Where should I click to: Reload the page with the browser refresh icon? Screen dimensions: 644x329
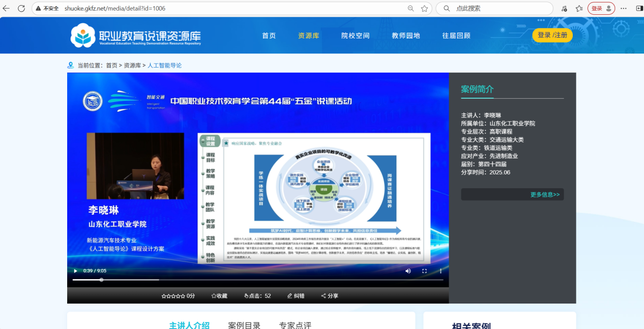(21, 9)
